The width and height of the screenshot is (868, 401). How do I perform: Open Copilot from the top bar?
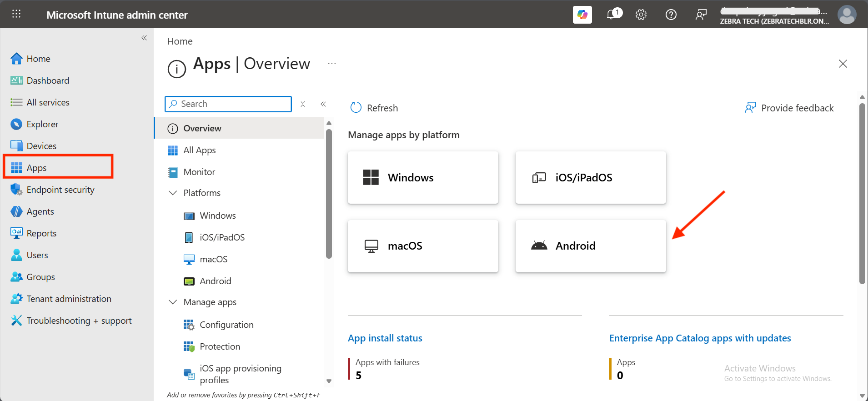click(x=582, y=15)
